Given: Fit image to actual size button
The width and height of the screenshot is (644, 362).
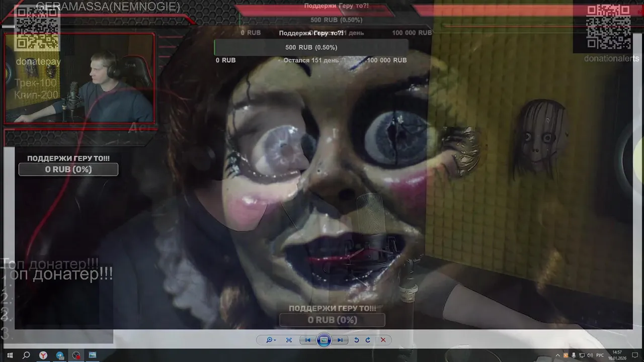Looking at the screenshot, I should coord(289,340).
